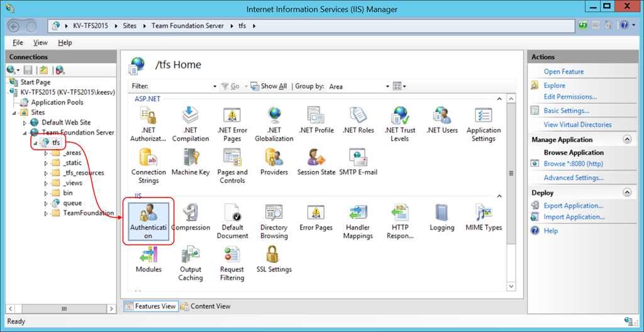The height and width of the screenshot is (332, 644).
Task: Open the IIS Error Pages feature
Action: point(316,217)
